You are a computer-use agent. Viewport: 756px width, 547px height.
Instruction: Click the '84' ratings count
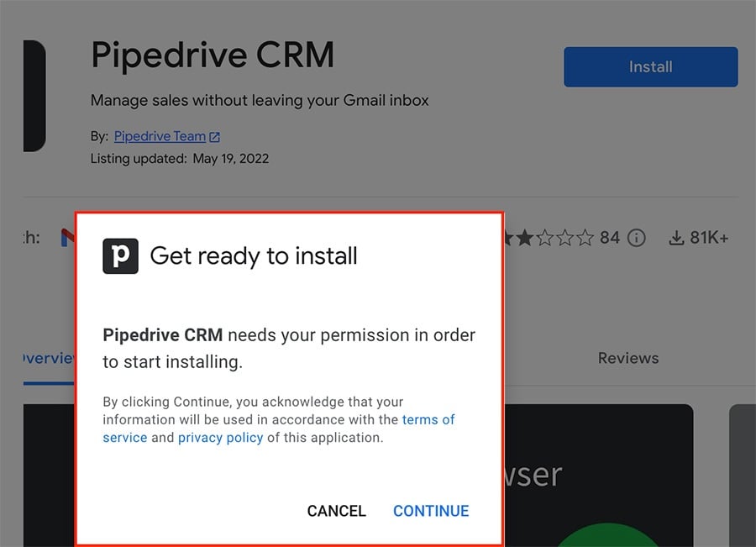pos(612,238)
